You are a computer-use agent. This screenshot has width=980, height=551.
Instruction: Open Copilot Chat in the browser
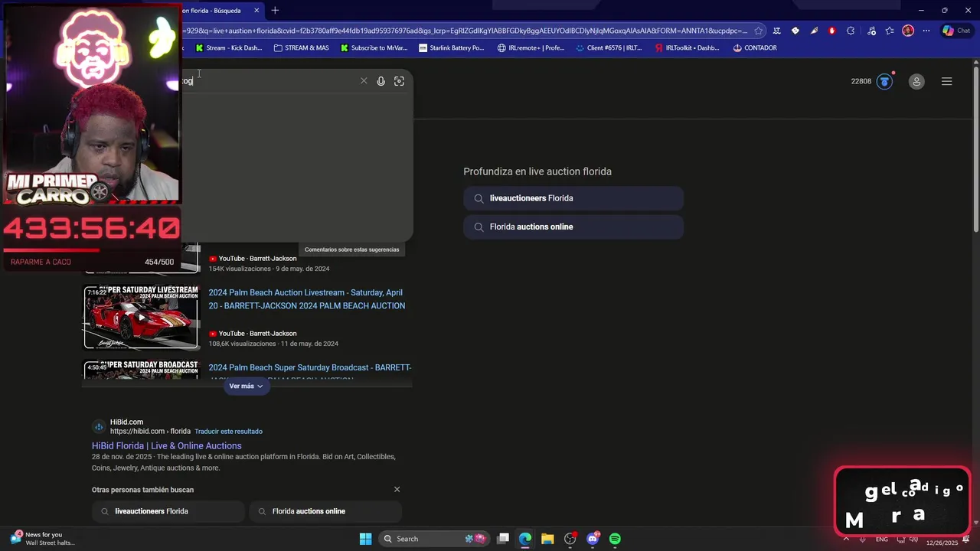(x=956, y=31)
